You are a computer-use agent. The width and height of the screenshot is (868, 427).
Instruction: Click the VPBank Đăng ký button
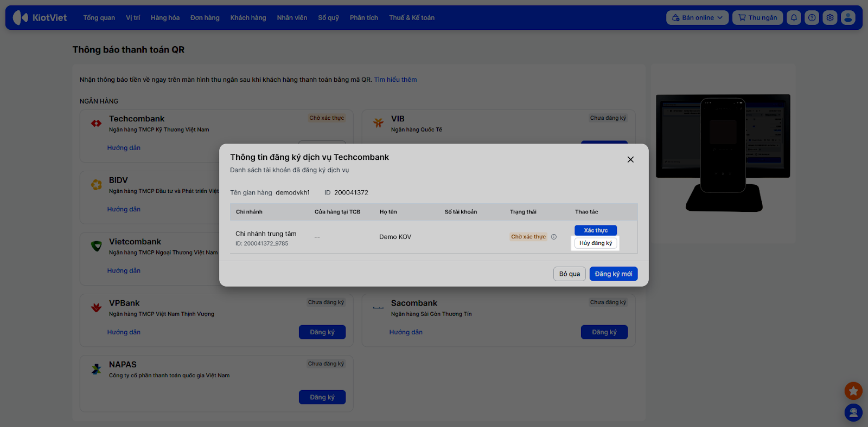(x=322, y=332)
